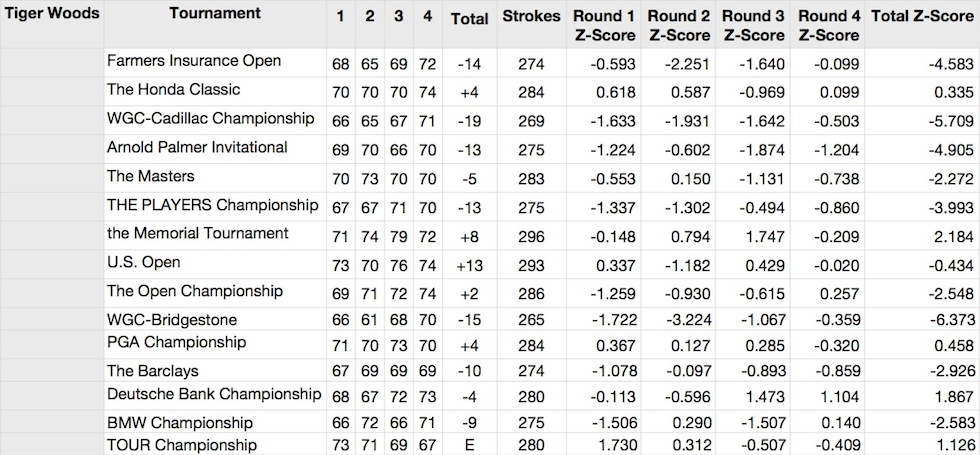Click The Barclays tournament cell
This screenshot has width=980, height=455.
coord(215,371)
